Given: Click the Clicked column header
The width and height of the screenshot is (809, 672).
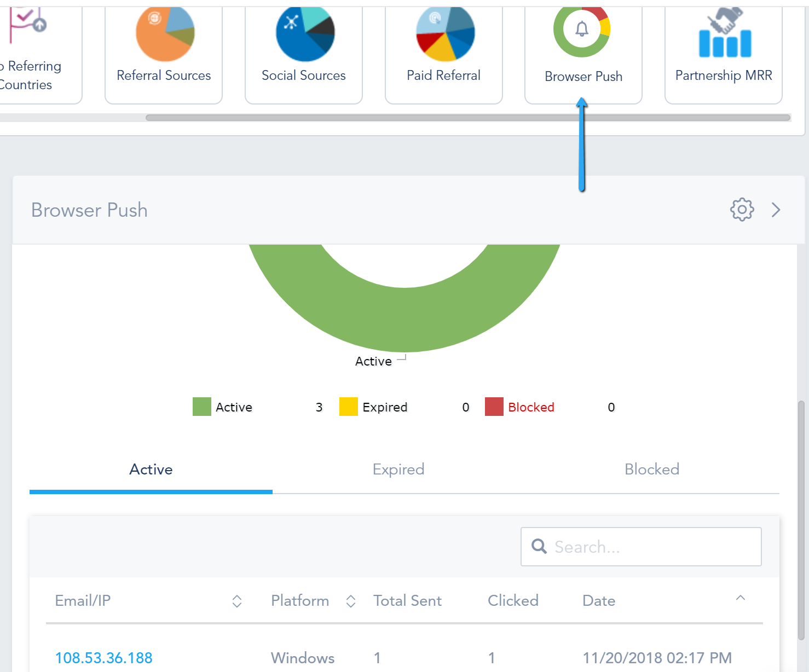Looking at the screenshot, I should pos(513,601).
